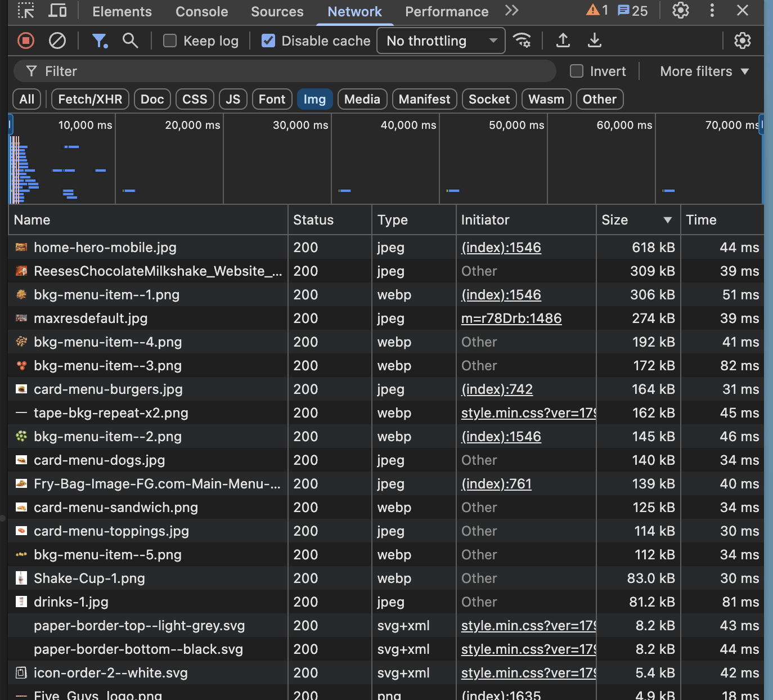This screenshot has width=773, height=700.
Task: Open the No throttling dropdown
Action: 441,41
